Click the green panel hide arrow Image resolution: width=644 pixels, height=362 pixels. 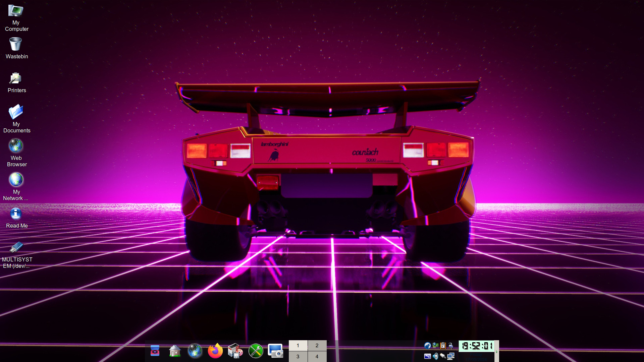click(x=497, y=351)
